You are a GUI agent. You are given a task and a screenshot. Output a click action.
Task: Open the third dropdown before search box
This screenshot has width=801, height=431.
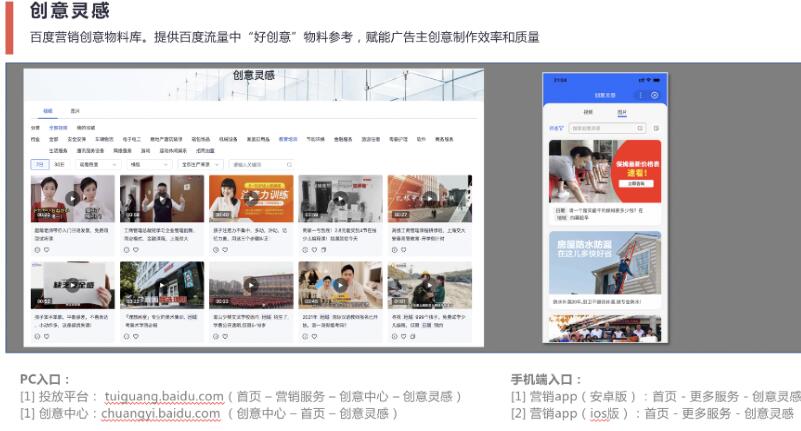pos(201,164)
